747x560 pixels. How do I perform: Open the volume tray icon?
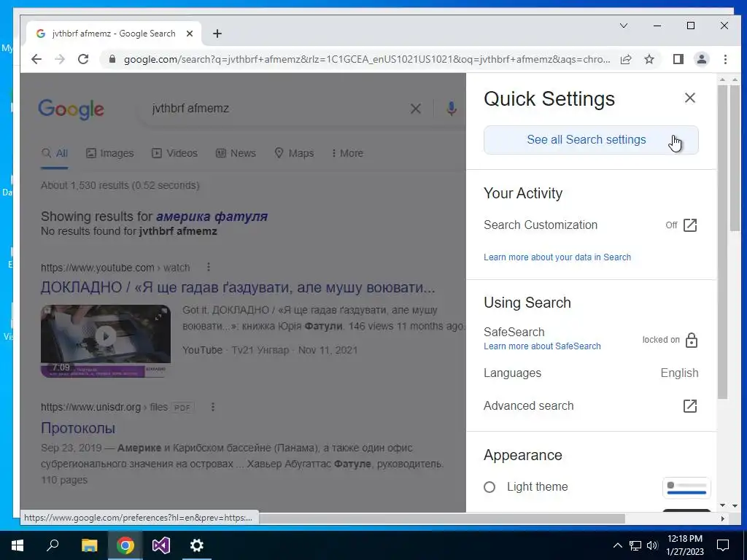(x=652, y=545)
